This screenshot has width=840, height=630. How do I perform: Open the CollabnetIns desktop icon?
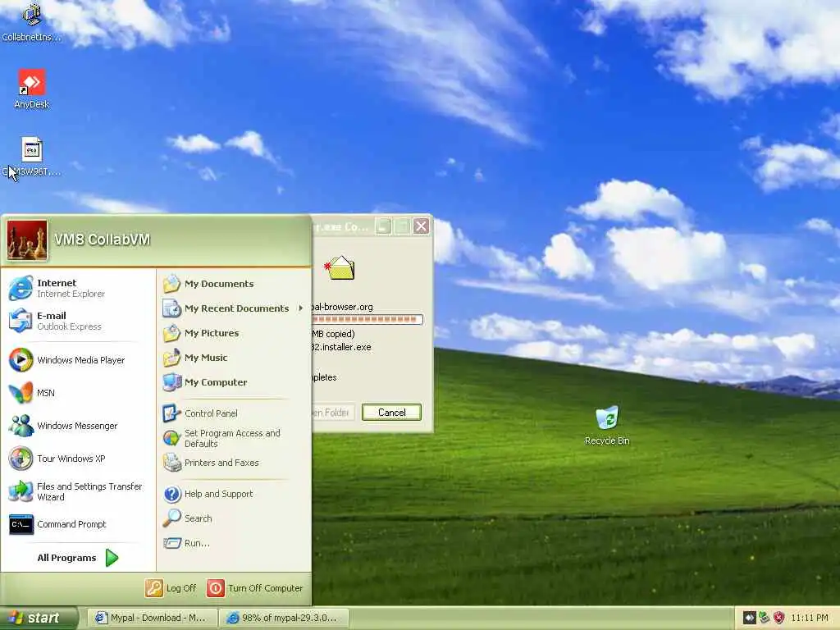pyautogui.click(x=32, y=21)
